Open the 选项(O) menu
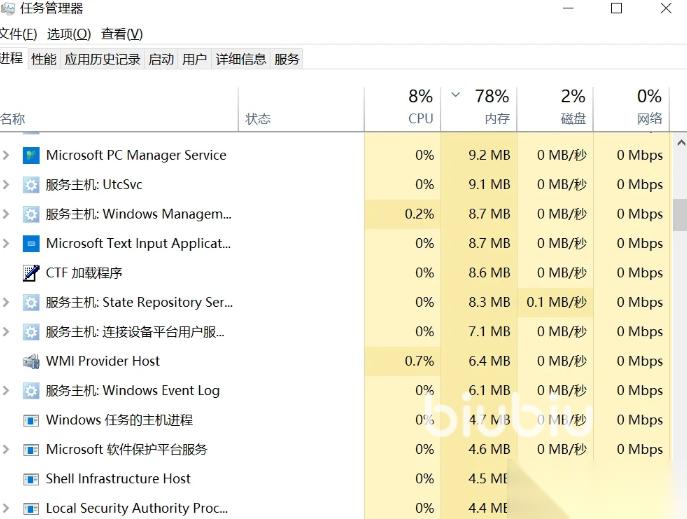The width and height of the screenshot is (687, 519). (69, 34)
